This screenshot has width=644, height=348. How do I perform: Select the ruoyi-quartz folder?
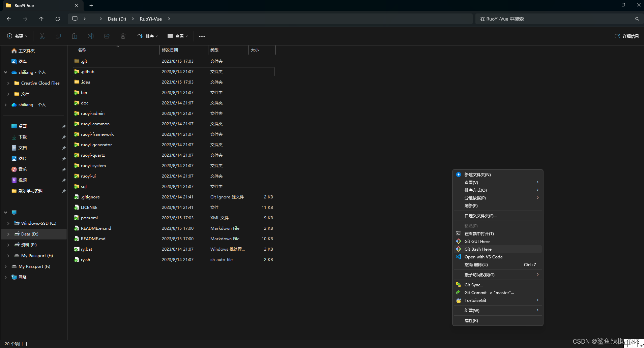(174, 155)
